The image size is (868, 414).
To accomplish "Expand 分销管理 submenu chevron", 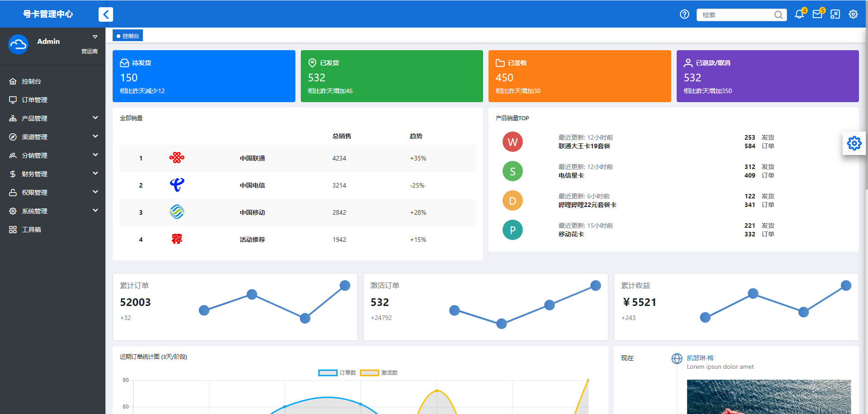I will [95, 155].
